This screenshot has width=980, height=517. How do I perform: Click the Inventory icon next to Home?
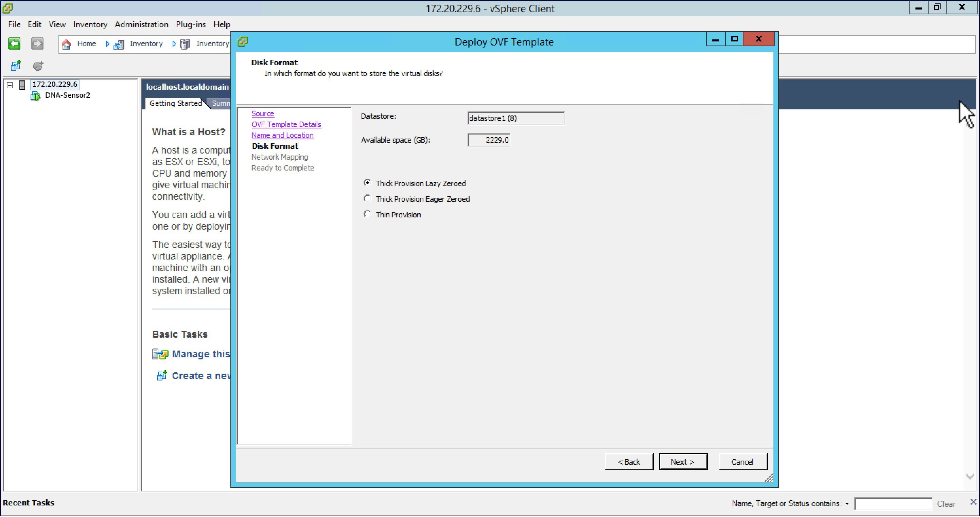tap(118, 44)
